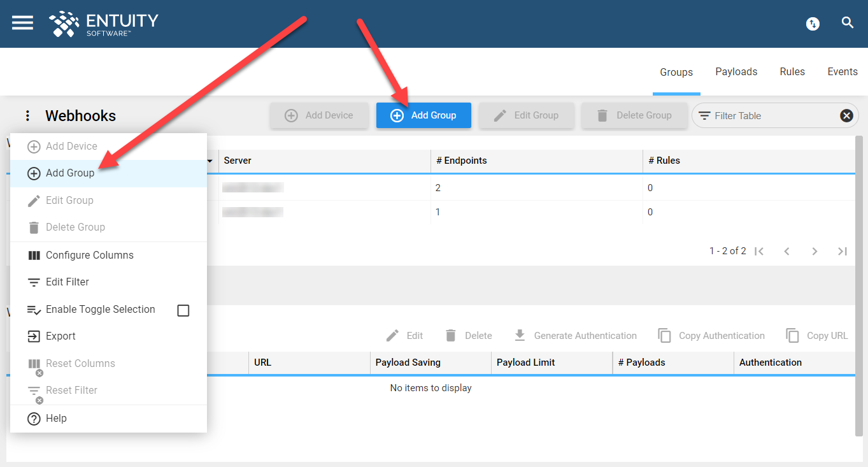Click the help question-mark icon in the header
Image resolution: width=868 pixels, height=467 pixels.
tap(812, 24)
